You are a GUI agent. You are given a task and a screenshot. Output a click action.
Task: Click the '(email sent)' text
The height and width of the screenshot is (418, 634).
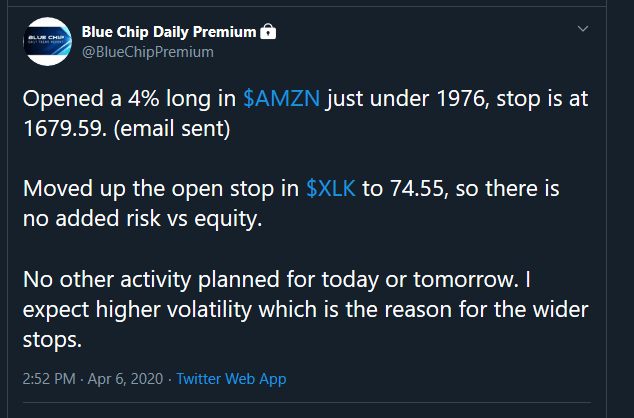coord(172,129)
